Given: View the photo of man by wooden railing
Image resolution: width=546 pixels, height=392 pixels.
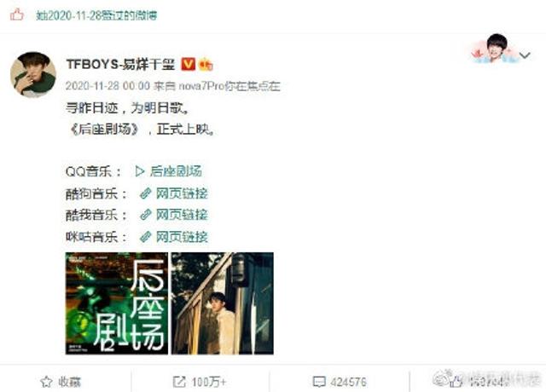Looking at the screenshot, I should tap(222, 303).
